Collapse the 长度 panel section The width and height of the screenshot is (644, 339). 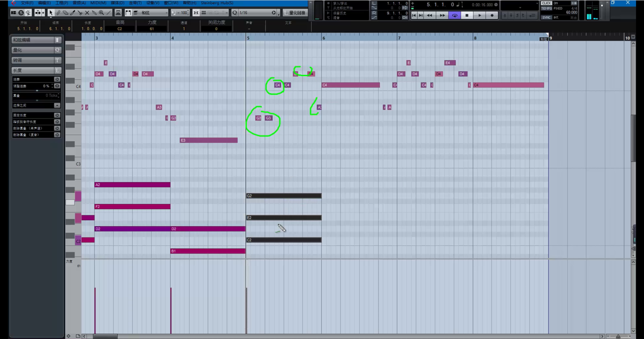[x=36, y=70]
